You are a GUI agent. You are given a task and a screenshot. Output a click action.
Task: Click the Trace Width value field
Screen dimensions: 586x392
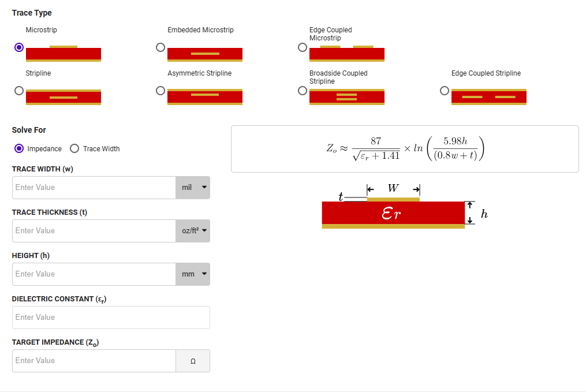[x=94, y=188]
